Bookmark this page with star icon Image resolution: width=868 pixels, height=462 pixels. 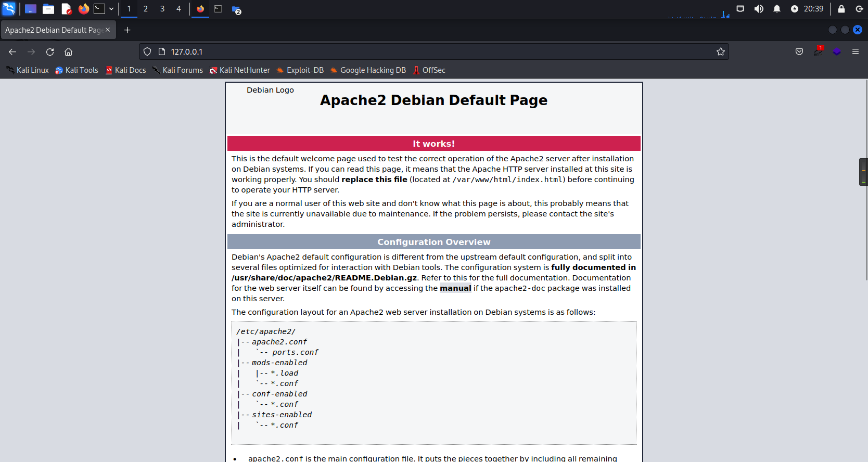coord(721,52)
